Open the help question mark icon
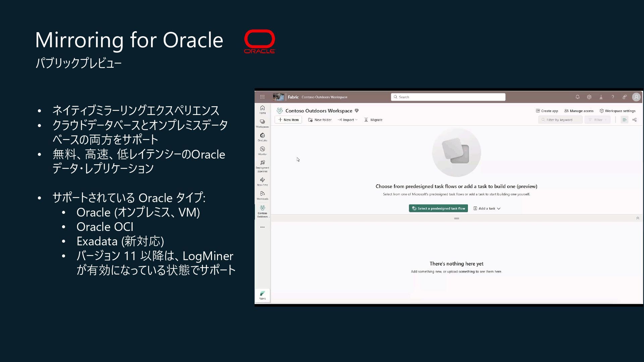Viewport: 644px width, 362px height. tap(613, 97)
